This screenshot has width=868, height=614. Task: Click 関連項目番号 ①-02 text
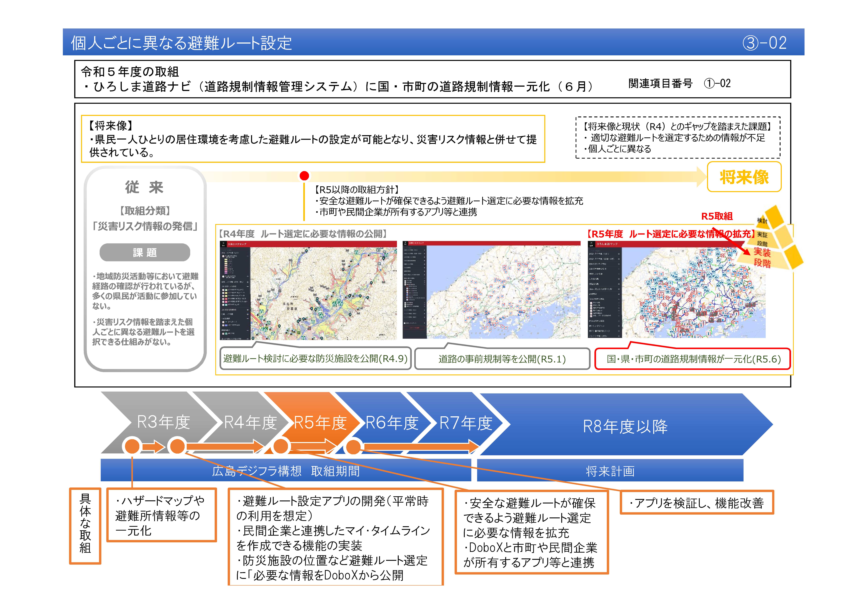pos(679,83)
